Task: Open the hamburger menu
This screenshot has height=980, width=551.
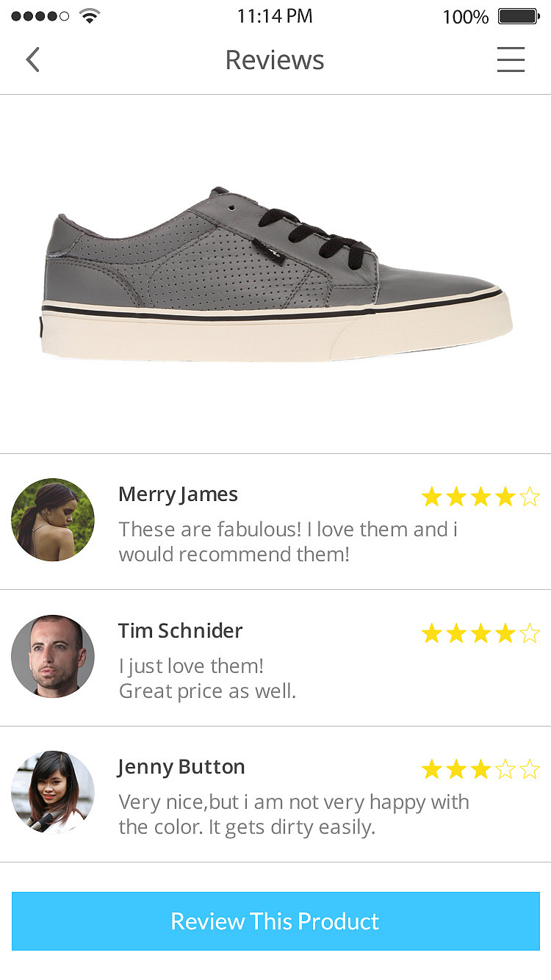Action: [x=511, y=60]
